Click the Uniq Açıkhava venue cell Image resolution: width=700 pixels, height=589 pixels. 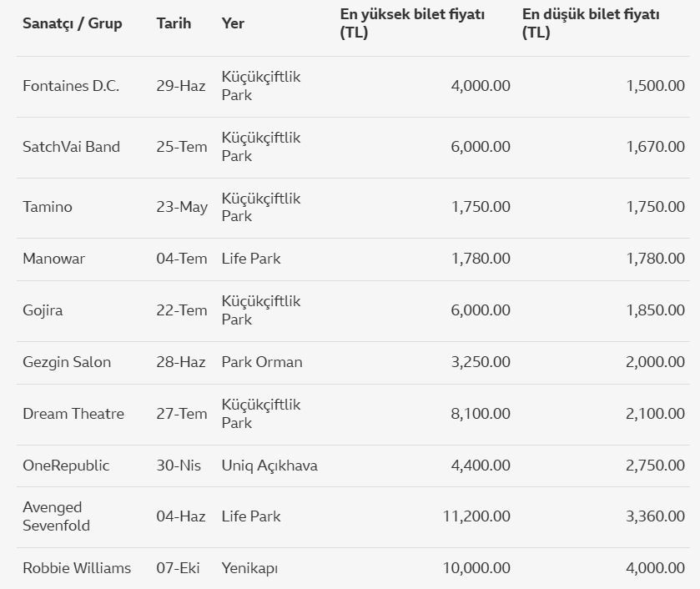pyautogui.click(x=269, y=466)
